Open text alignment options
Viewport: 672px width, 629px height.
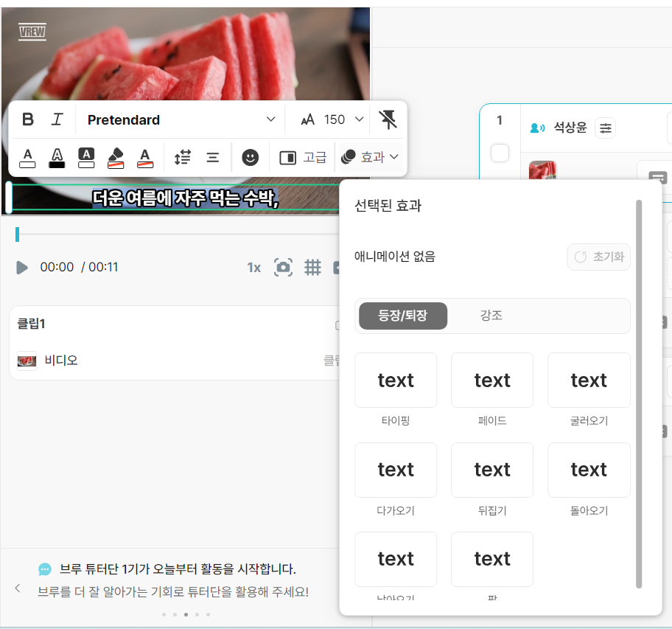pos(212,157)
